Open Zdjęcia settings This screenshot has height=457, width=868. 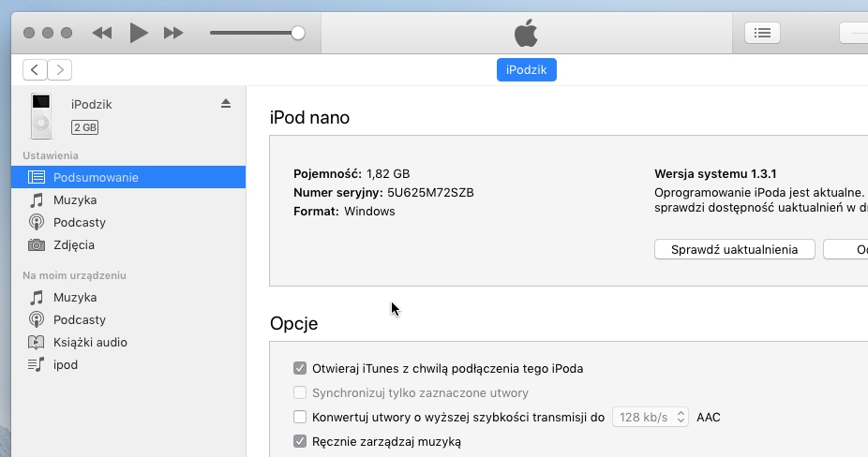point(128,244)
